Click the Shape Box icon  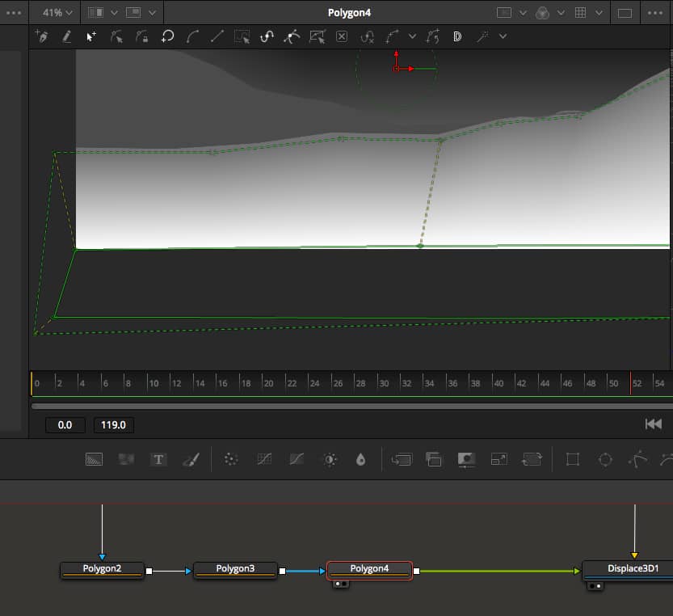[318, 36]
